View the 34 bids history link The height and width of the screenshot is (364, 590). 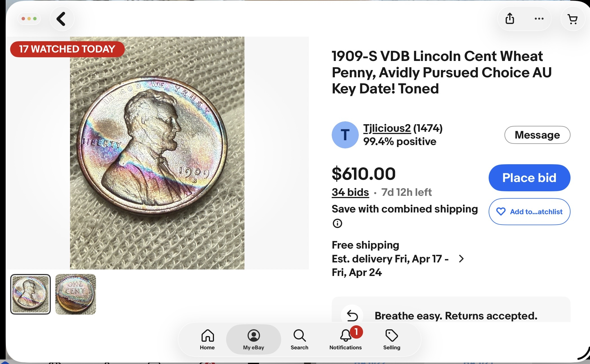click(x=350, y=192)
